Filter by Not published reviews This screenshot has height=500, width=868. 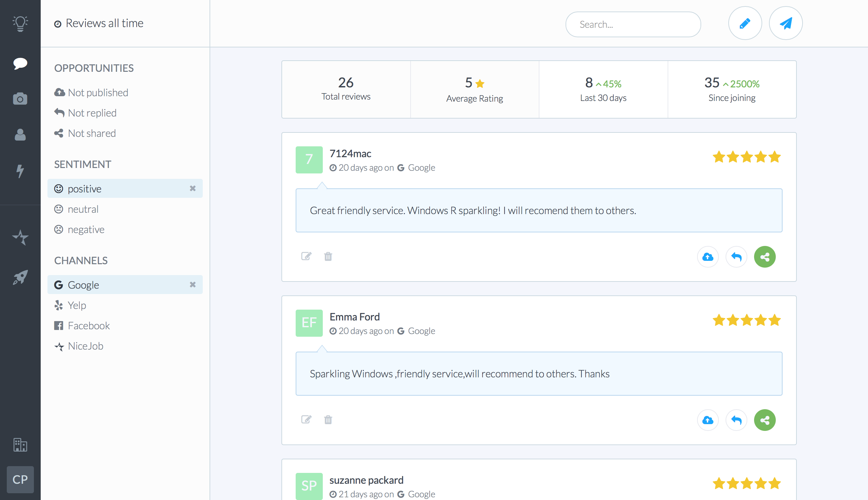tap(98, 93)
